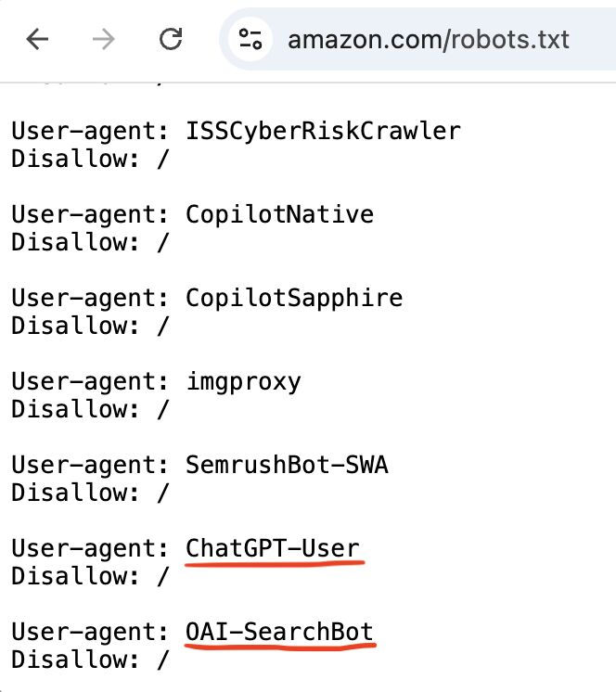The image size is (616, 692).
Task: Click the underlined ChatGPT-User text
Action: click(272, 548)
